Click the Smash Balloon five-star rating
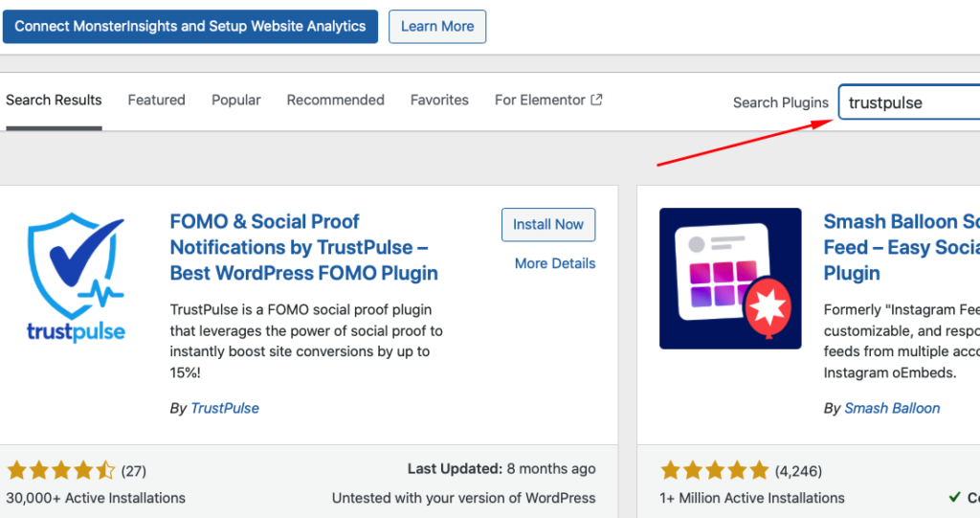980x518 pixels. tap(714, 470)
